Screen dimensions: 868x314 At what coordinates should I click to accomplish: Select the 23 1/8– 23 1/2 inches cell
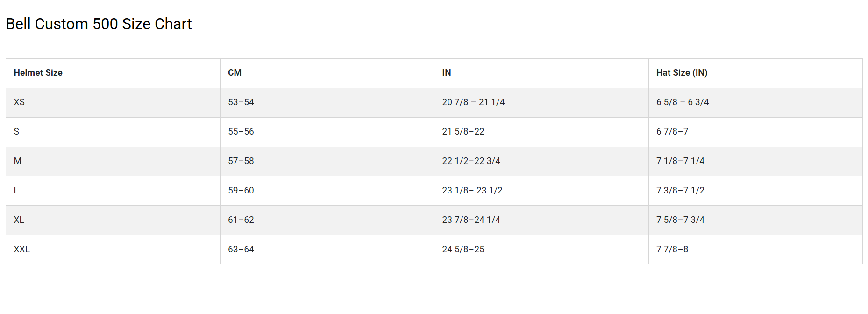[x=472, y=191]
